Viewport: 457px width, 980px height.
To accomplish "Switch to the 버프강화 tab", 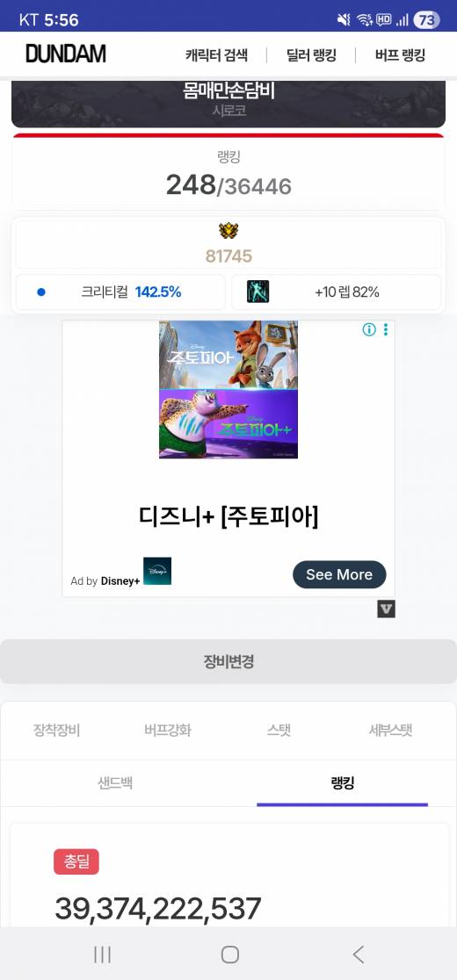I will click(x=168, y=730).
